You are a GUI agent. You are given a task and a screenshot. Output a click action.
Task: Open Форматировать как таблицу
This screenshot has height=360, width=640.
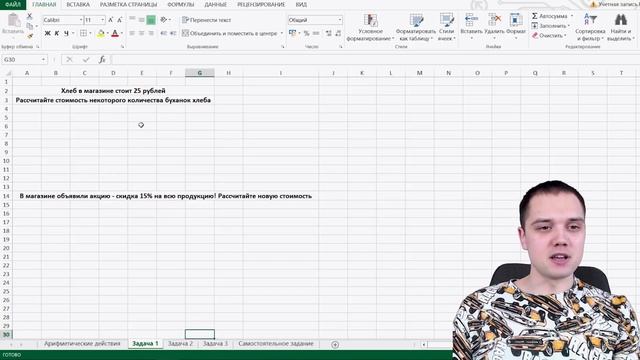point(416,27)
